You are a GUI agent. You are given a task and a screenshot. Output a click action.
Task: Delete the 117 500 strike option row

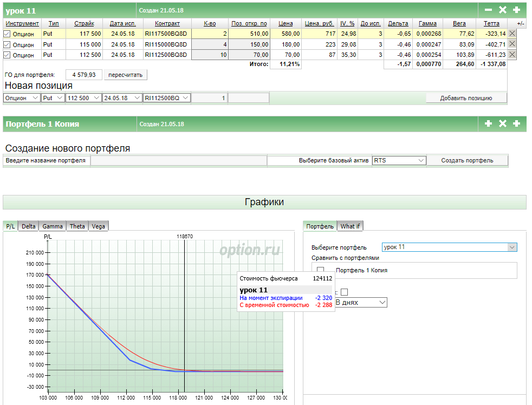click(512, 34)
